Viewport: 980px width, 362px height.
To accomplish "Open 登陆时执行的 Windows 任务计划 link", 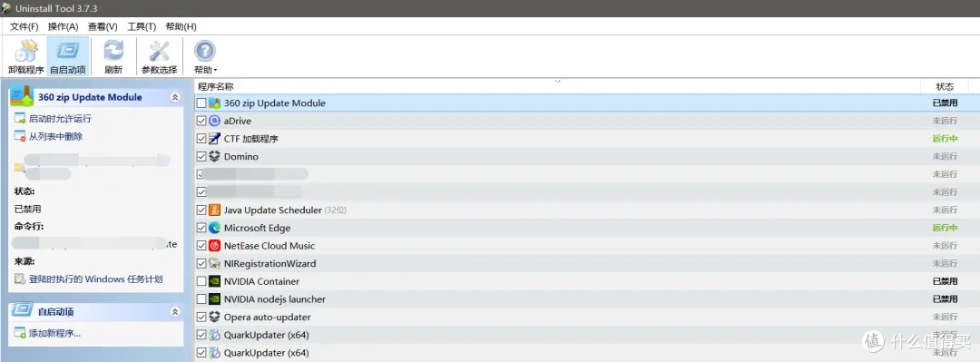I will 95,279.
